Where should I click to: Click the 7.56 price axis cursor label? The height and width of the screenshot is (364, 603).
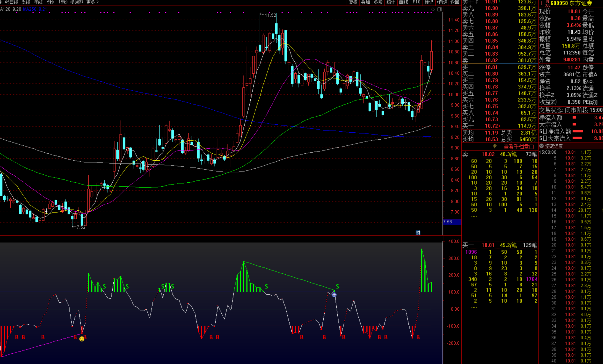[452, 222]
